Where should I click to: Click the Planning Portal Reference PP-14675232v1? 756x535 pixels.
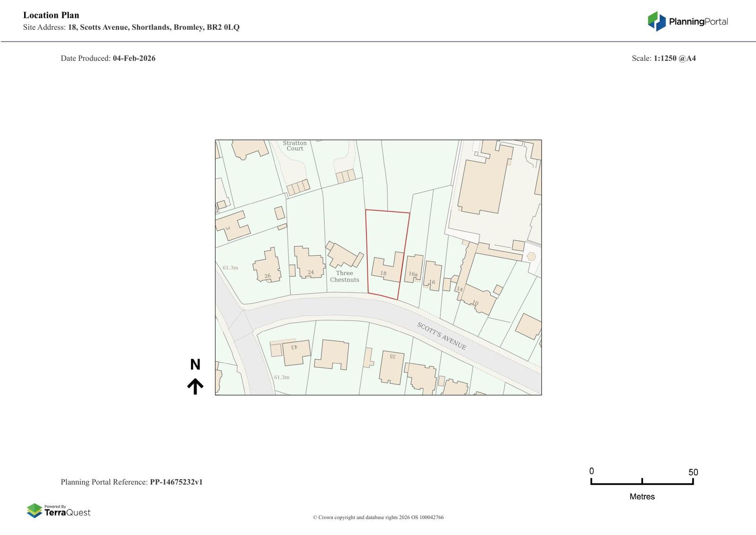coord(176,482)
